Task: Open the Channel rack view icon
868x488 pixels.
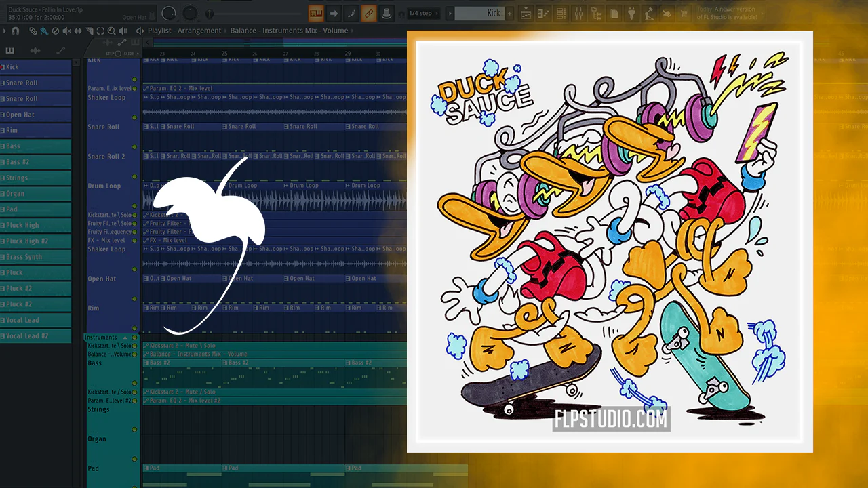Action: pos(561,13)
